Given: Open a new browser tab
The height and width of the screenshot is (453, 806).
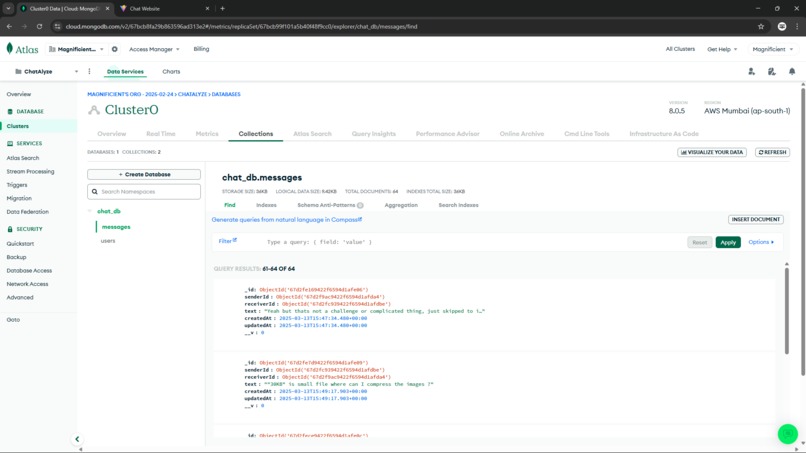Looking at the screenshot, I should coord(223,8).
